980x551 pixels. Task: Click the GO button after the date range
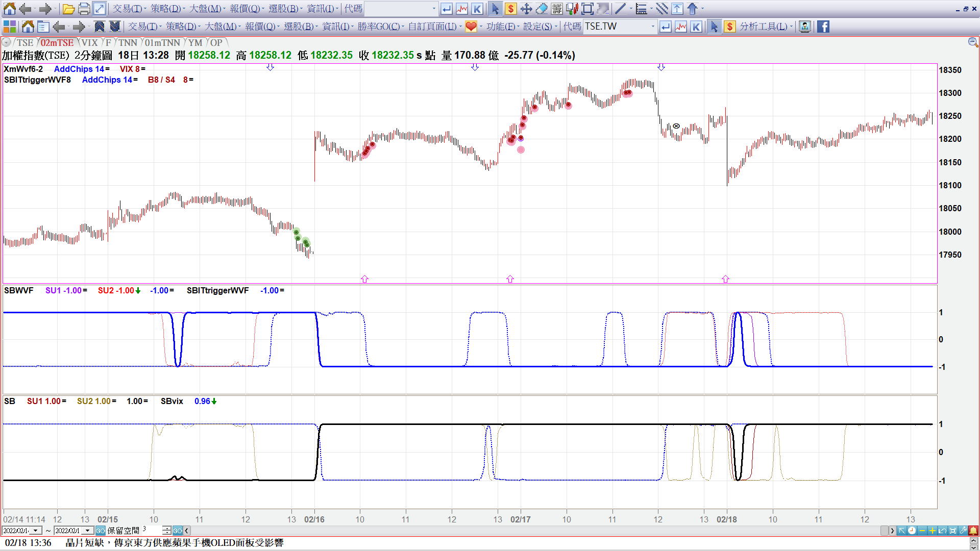(101, 531)
